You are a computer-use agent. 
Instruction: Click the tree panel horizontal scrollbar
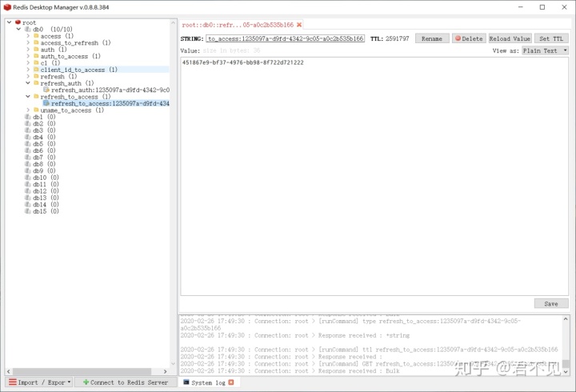82,371
